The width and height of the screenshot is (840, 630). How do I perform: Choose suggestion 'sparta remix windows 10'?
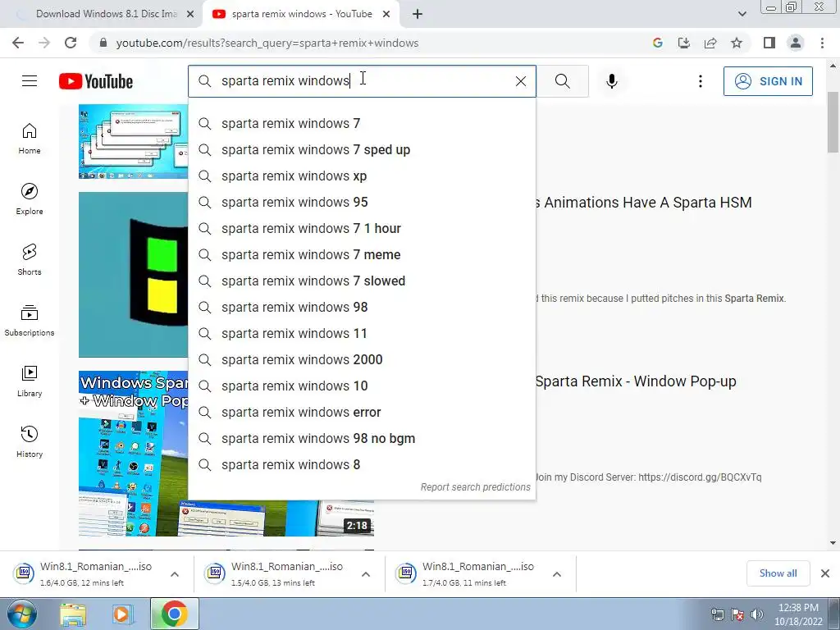pos(362,386)
